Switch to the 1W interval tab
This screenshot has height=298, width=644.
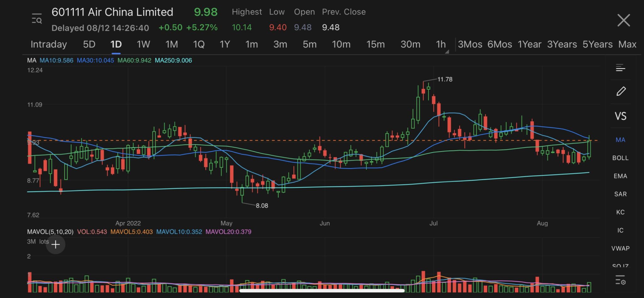[143, 44]
